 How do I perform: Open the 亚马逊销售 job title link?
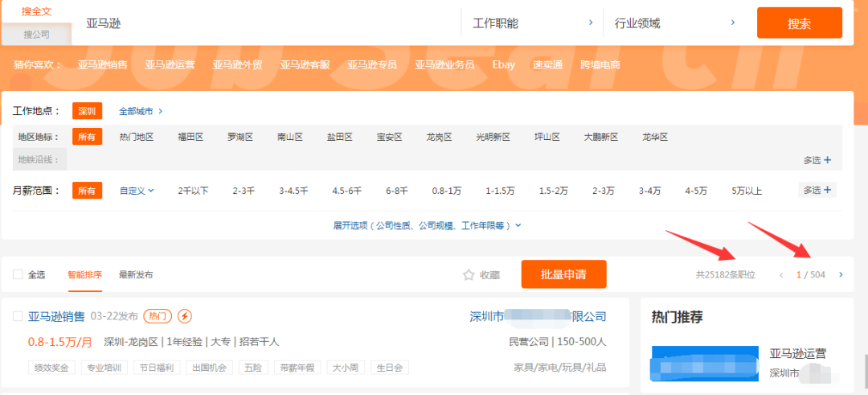(56, 316)
